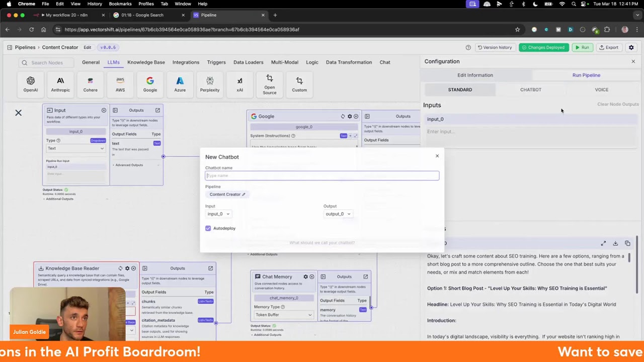This screenshot has height=362, width=644.
Task: Close the Configuration panel
Action: pyautogui.click(x=633, y=61)
